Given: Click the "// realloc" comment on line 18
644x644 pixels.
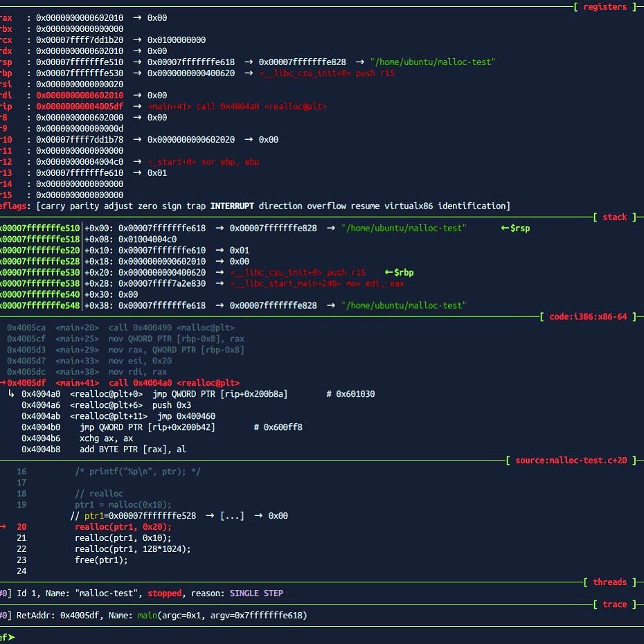Looking at the screenshot, I should point(99,494).
